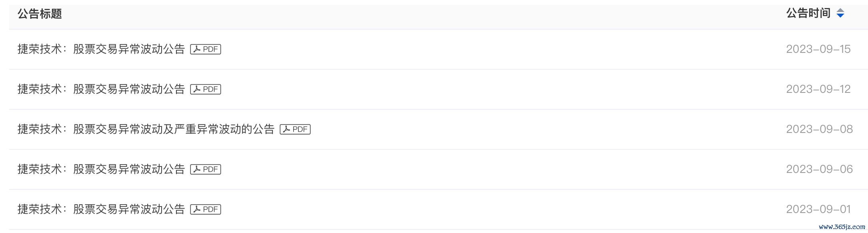Sort ascending using 公告时间 up arrow

pos(840,10)
